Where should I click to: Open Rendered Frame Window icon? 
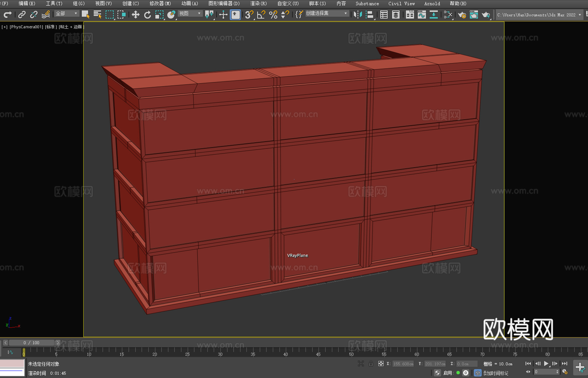pos(474,14)
